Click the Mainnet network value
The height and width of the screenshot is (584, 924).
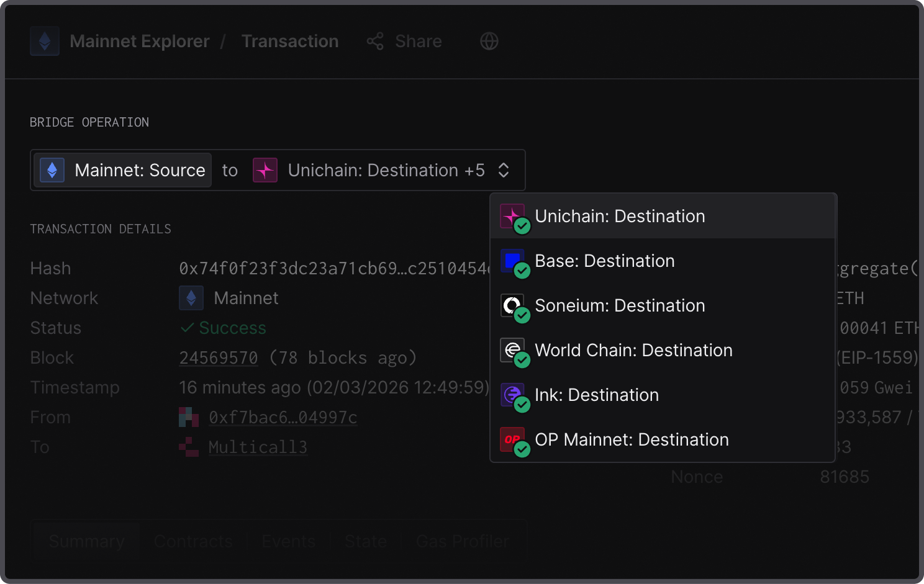pyautogui.click(x=246, y=298)
